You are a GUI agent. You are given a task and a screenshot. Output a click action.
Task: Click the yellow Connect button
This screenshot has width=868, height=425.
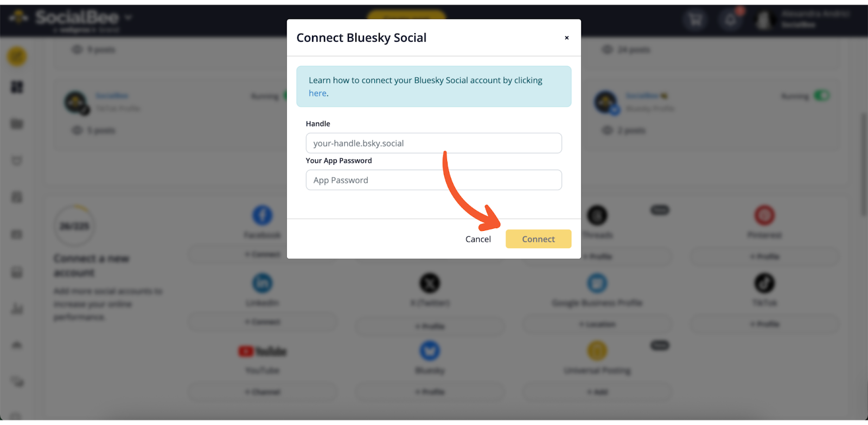(538, 239)
